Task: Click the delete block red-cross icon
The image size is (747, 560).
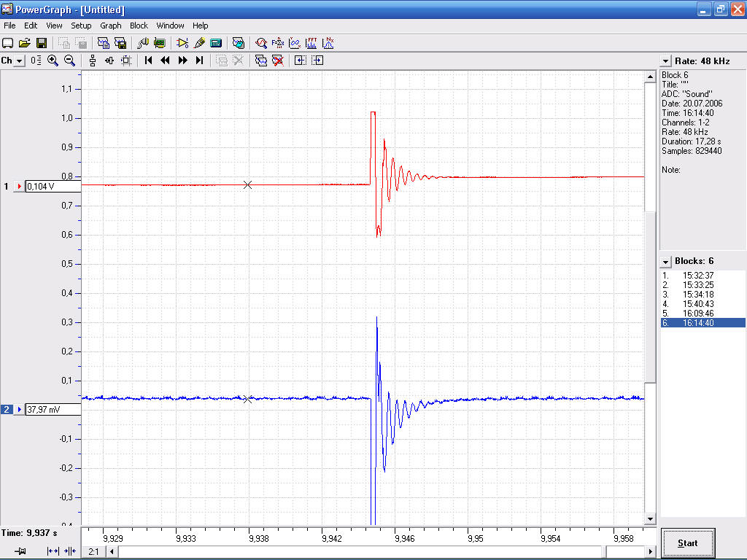Action: tap(278, 61)
